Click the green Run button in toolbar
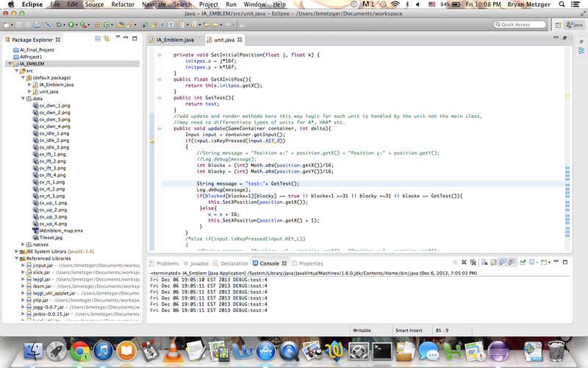The image size is (588, 368). point(71,25)
